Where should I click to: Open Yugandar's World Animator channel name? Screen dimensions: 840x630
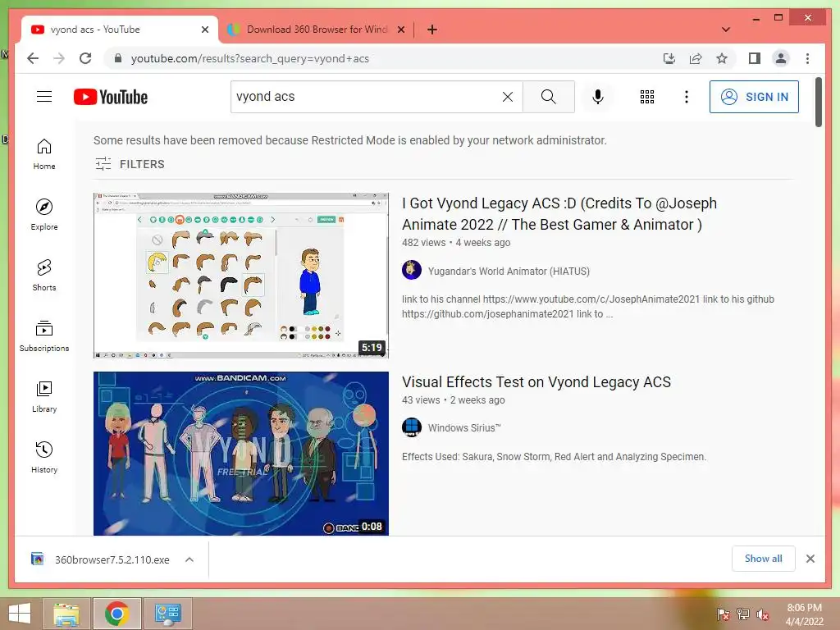(509, 271)
